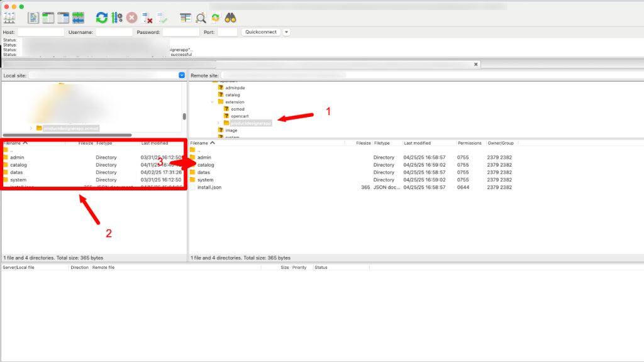Toggle the local directory tree view icon
Viewport: 644px width, 362px height.
48,18
